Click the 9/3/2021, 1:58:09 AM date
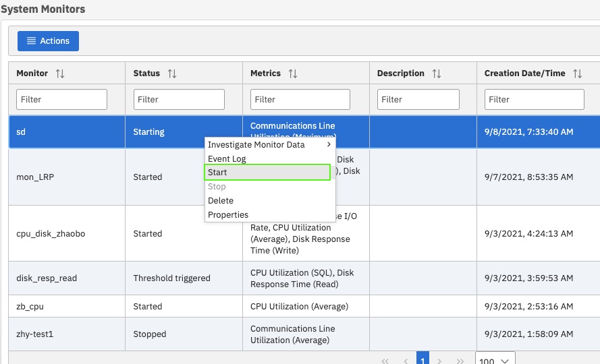The height and width of the screenshot is (364, 600). pos(529,334)
